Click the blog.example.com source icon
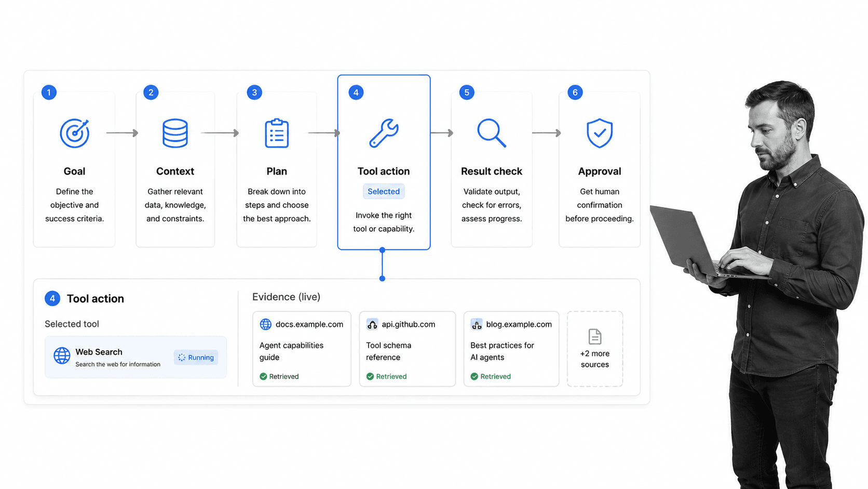 coord(477,324)
